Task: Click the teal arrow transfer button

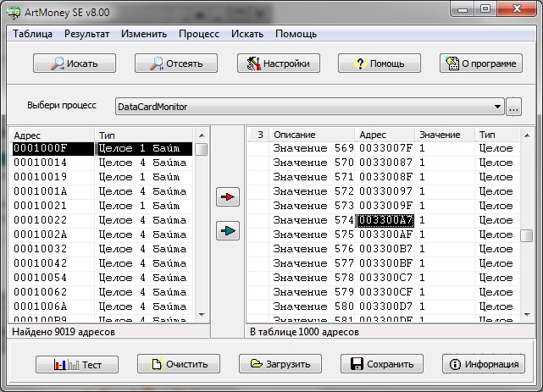Action: 228,230
